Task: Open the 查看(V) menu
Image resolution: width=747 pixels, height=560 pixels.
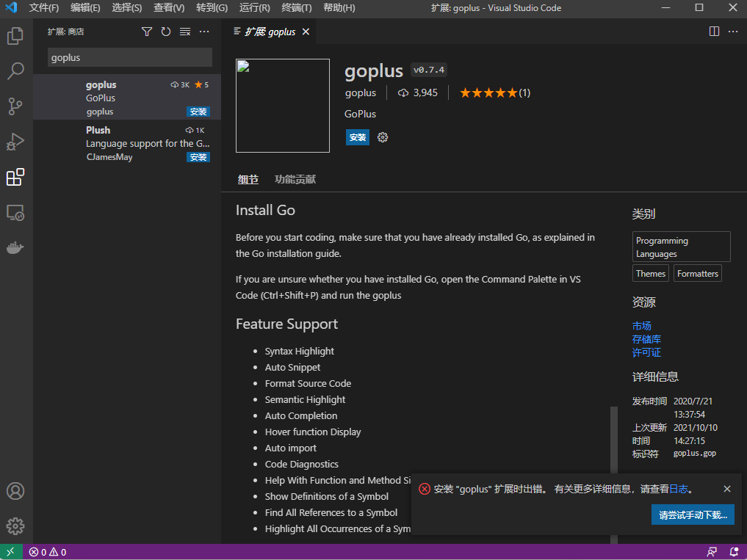Action: 169,7
